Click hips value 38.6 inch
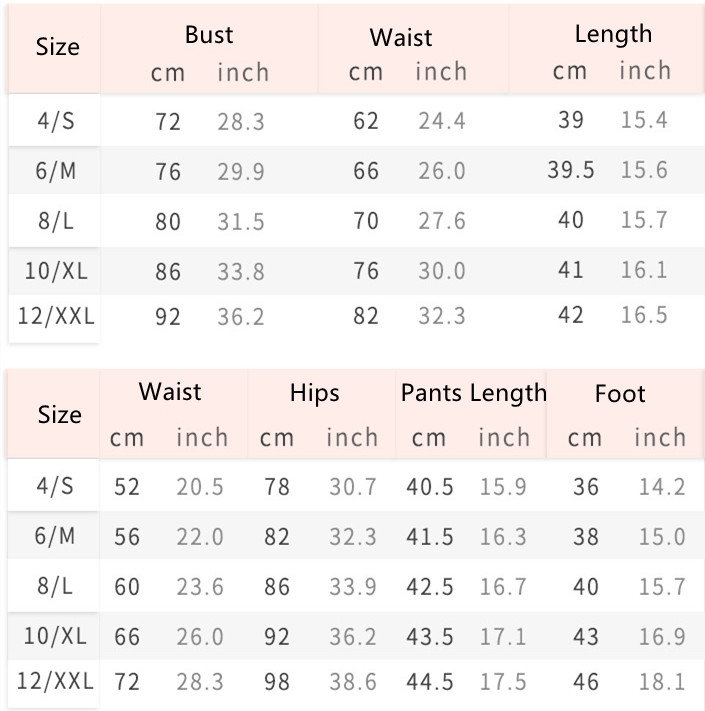Screen dimensions: 705x711 (353, 682)
